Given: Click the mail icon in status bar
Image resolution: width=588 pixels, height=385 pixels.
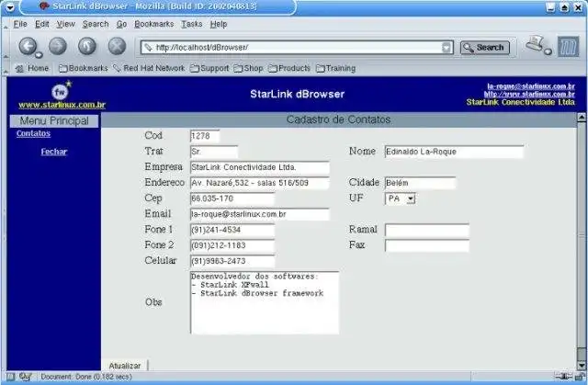Looking at the screenshot, I should pyautogui.click(x=25, y=377).
